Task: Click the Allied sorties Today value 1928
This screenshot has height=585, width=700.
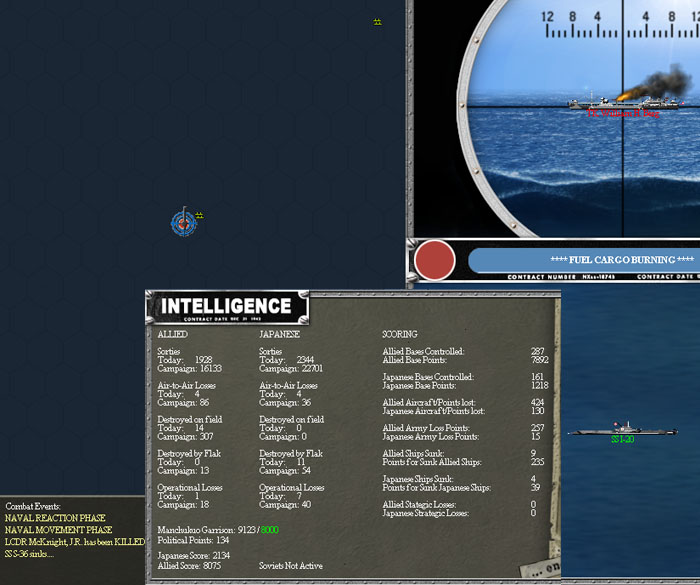Action: (204, 360)
